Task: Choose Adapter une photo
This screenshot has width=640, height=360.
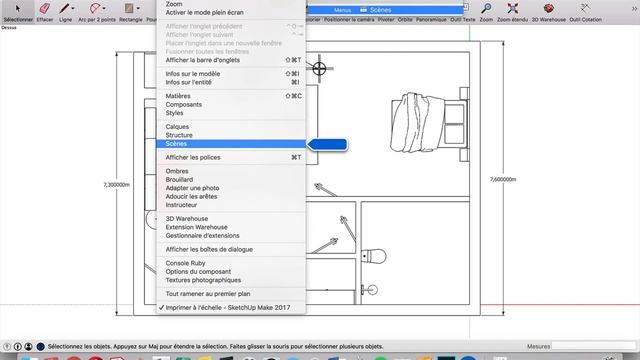Action: pyautogui.click(x=231, y=188)
